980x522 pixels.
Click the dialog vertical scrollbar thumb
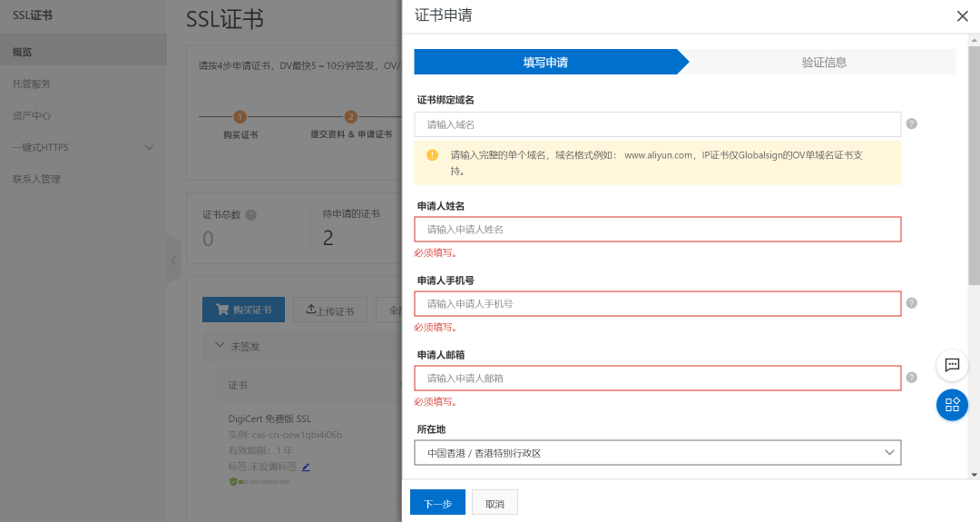pyautogui.click(x=974, y=165)
